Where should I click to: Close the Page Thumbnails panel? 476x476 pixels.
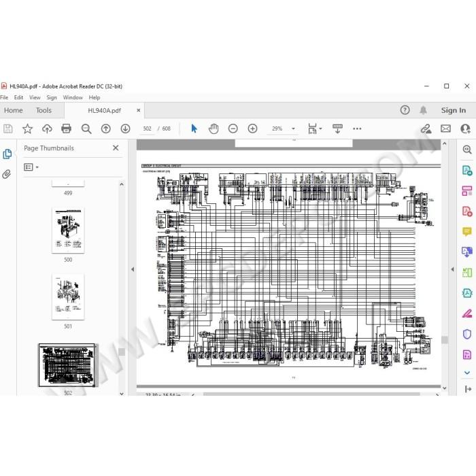[116, 148]
